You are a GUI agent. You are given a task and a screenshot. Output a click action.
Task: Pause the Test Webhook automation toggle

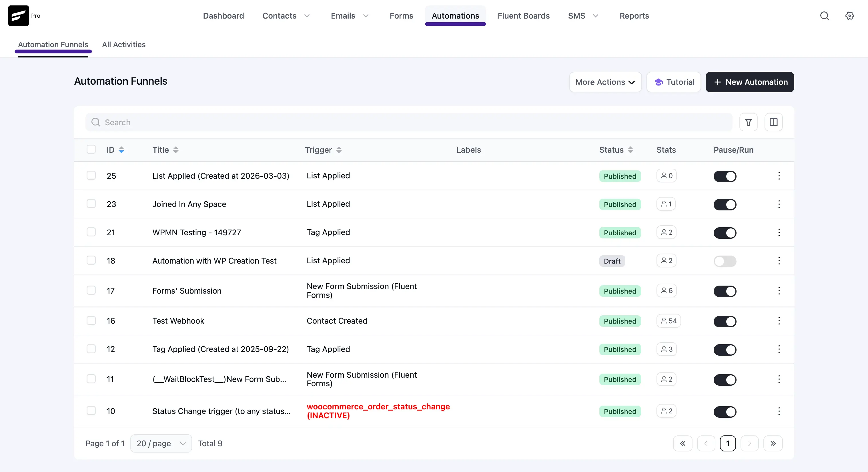point(725,321)
